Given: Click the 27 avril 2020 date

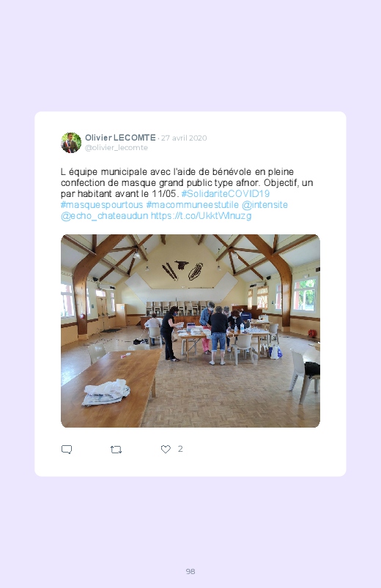Looking at the screenshot, I should [184, 138].
